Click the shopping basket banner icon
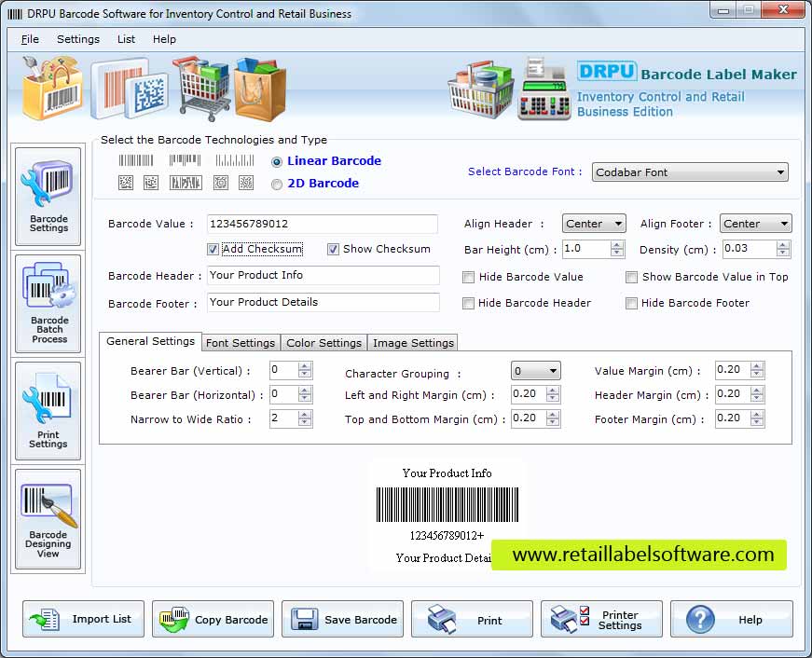 [x=480, y=89]
